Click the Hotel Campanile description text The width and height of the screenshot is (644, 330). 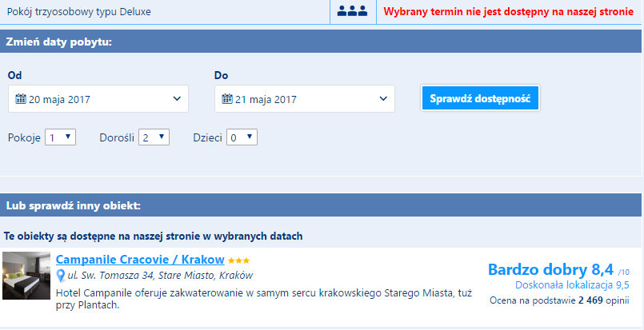point(263,299)
